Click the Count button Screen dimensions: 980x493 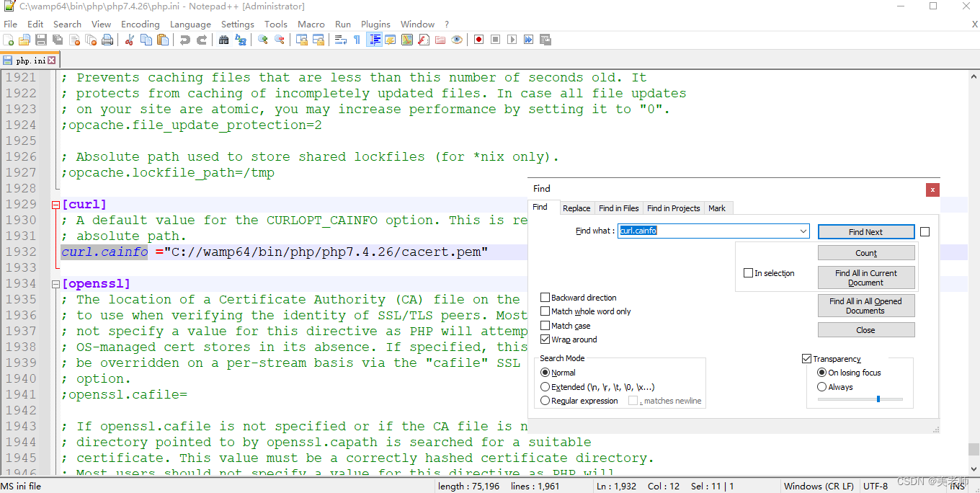[x=866, y=253]
